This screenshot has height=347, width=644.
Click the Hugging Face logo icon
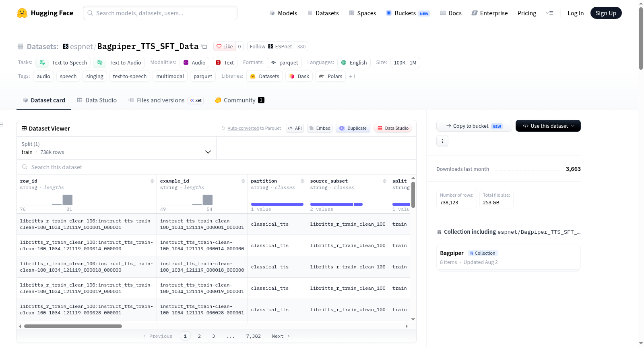[22, 13]
